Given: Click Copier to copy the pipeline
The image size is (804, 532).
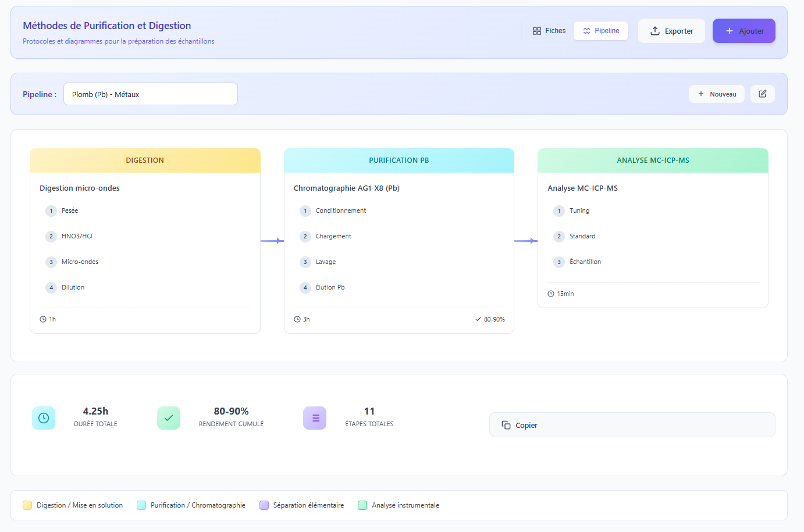Looking at the screenshot, I should pos(632,425).
